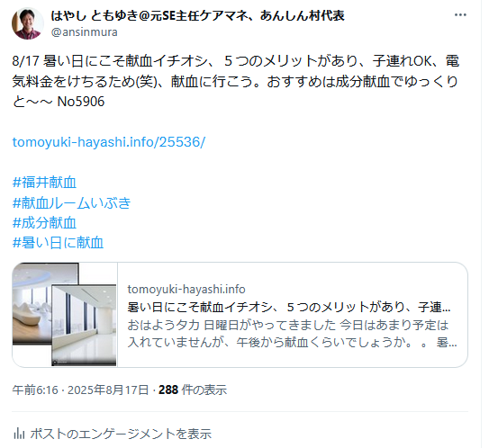Click the No5906 text in post
489x448 pixels.
pos(81,102)
